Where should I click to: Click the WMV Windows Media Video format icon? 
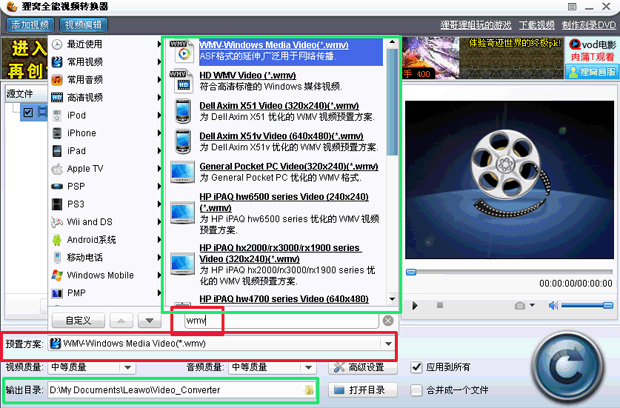coord(182,51)
